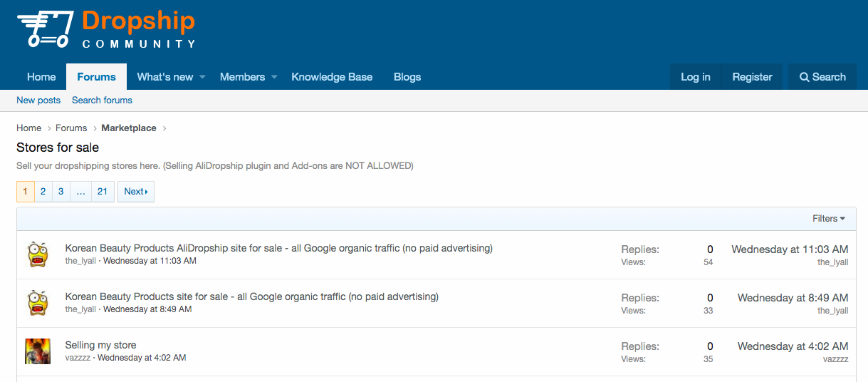The height and width of the screenshot is (382, 868).
Task: Open vazzzz user avatar
Action: click(38, 351)
